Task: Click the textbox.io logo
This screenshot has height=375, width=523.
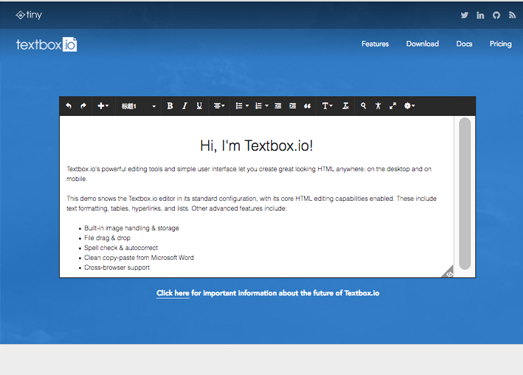Action: [47, 44]
